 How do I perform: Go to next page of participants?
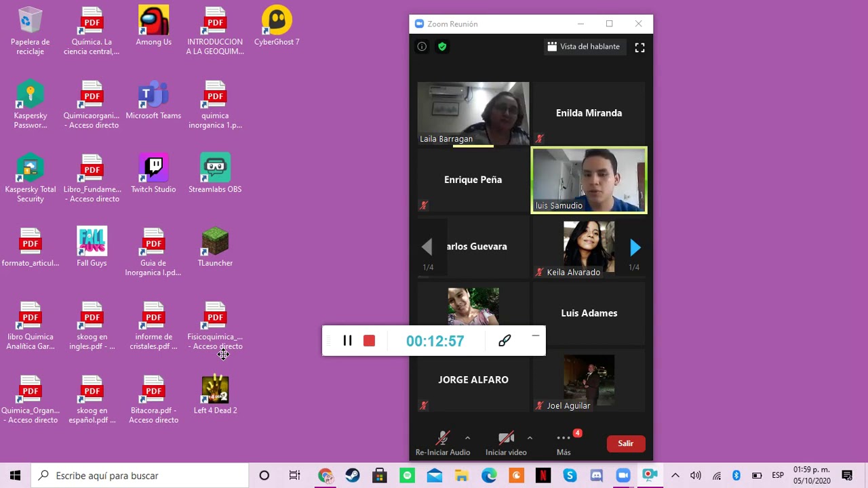point(635,247)
